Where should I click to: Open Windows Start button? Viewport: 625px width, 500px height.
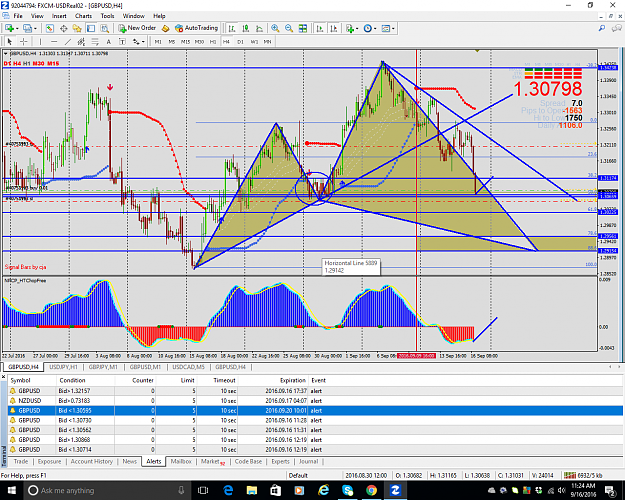coord(12,490)
